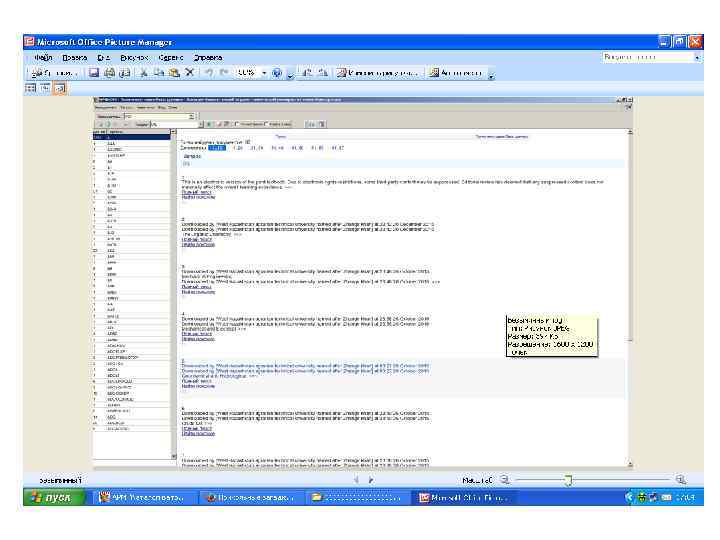Switch to Single Picture view
The height and width of the screenshot is (540, 720).
click(60, 88)
